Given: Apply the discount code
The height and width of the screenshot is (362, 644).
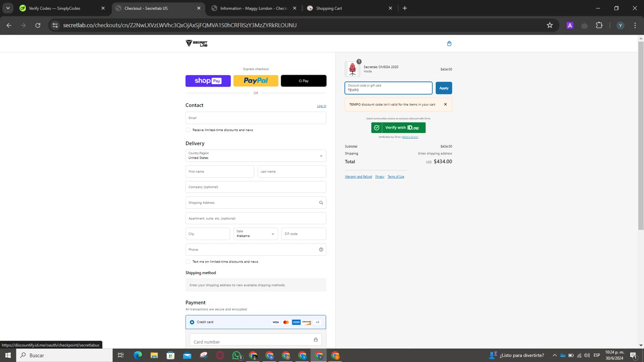Looking at the screenshot, I should coord(444,88).
